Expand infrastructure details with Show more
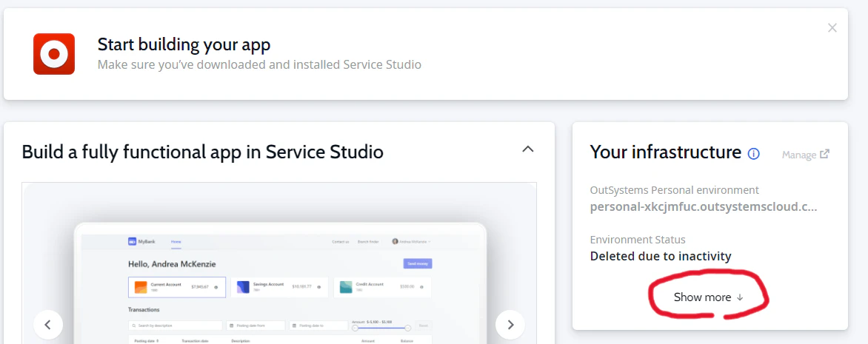Screen dimensions: 868x344 click(708, 297)
